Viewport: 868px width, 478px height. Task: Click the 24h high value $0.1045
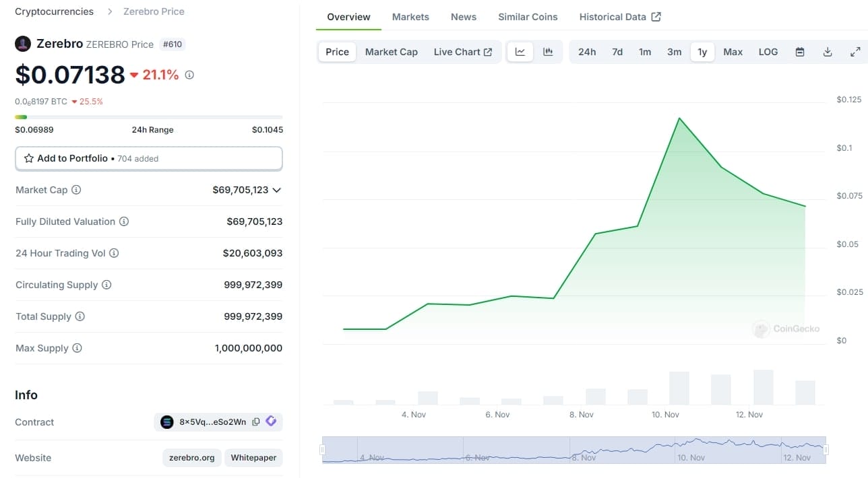tap(268, 130)
